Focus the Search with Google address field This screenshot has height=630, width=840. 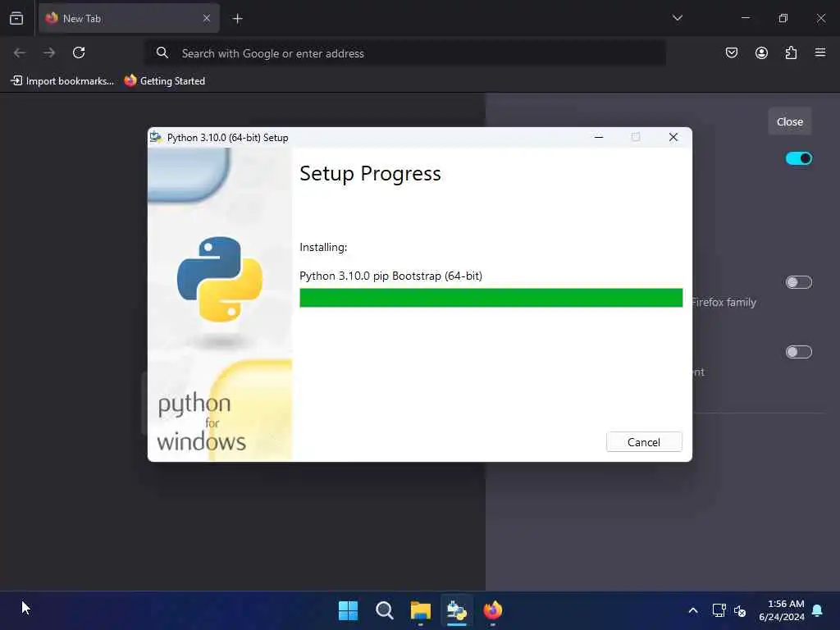406,53
